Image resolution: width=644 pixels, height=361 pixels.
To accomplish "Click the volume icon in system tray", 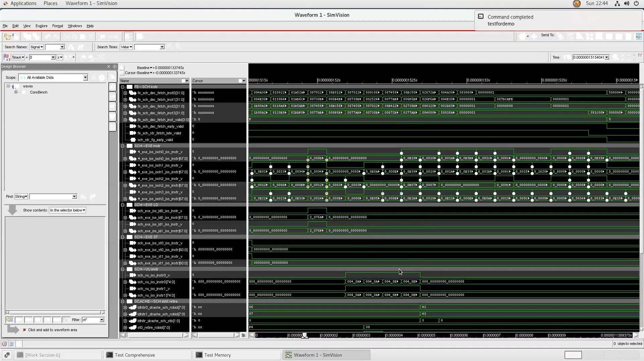I will (x=627, y=3).
